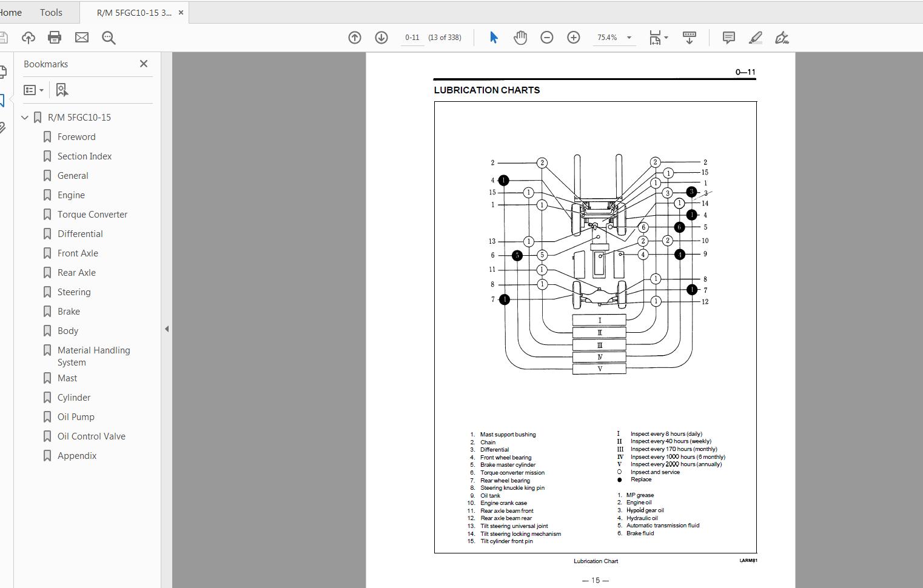Select the Hand tool for panning
Image resolution: width=923 pixels, height=588 pixels.
520,37
